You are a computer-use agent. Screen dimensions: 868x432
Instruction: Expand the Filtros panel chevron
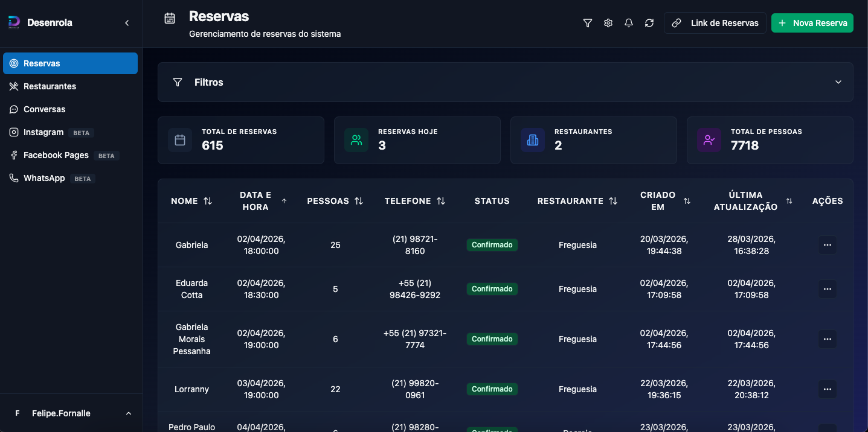(x=838, y=81)
